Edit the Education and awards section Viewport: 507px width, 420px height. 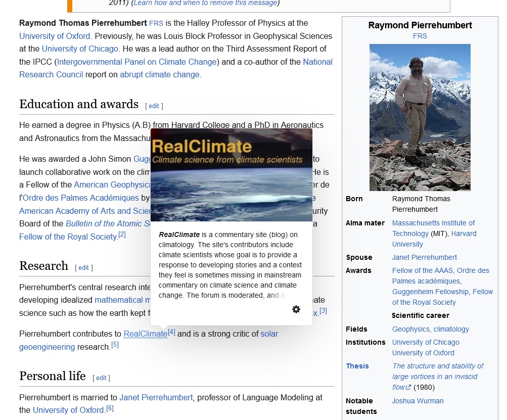pyautogui.click(x=154, y=106)
